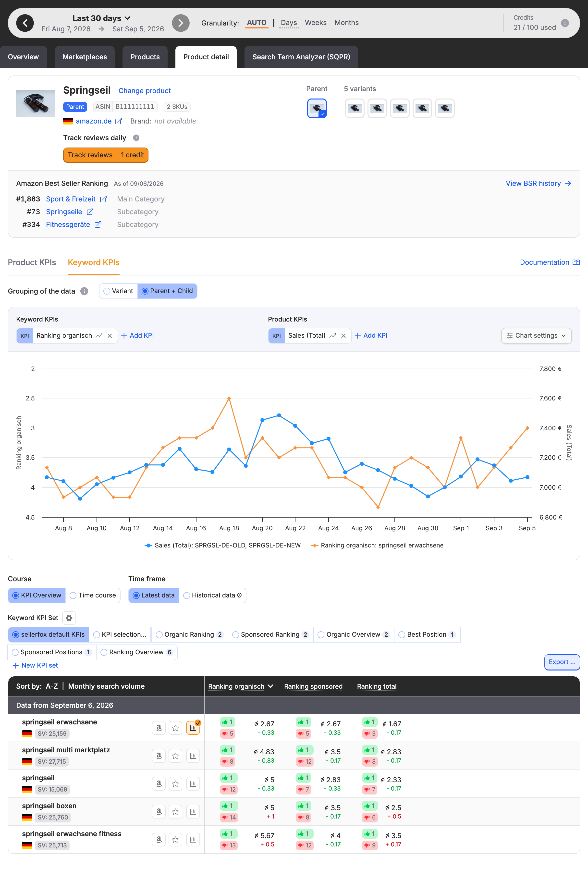Remove the Sales (Total) KPI
Viewport: 588px width, 869px height.
[343, 336]
